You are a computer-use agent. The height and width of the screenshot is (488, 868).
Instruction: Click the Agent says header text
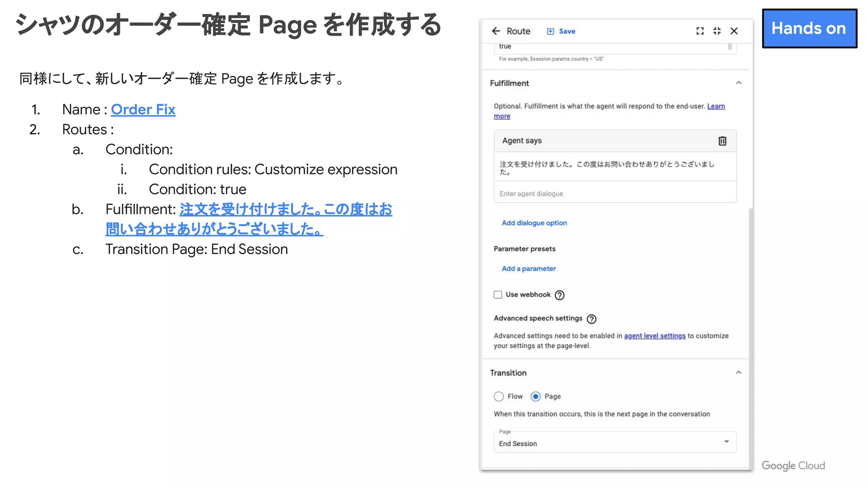pos(522,141)
